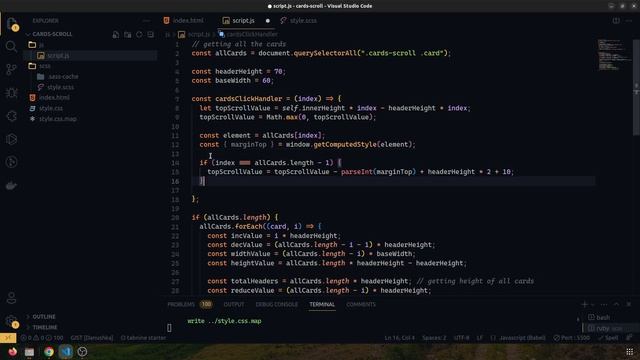
Task: Collapse the scss folder in Explorer
Action: (40, 66)
